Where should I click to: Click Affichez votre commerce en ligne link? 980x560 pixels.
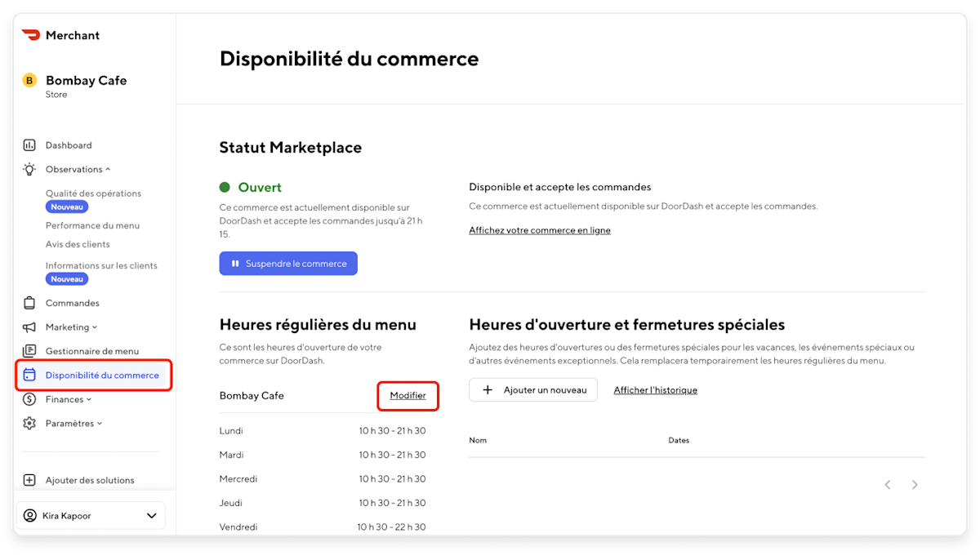click(x=540, y=230)
